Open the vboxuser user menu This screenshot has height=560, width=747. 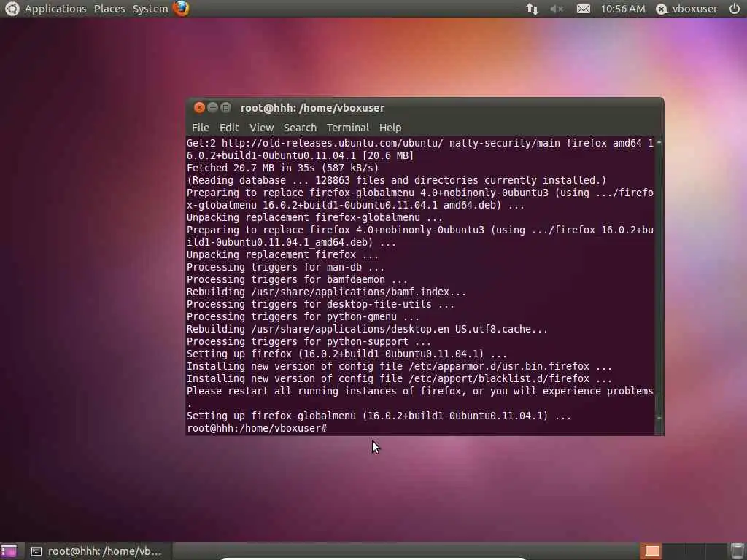(694, 9)
